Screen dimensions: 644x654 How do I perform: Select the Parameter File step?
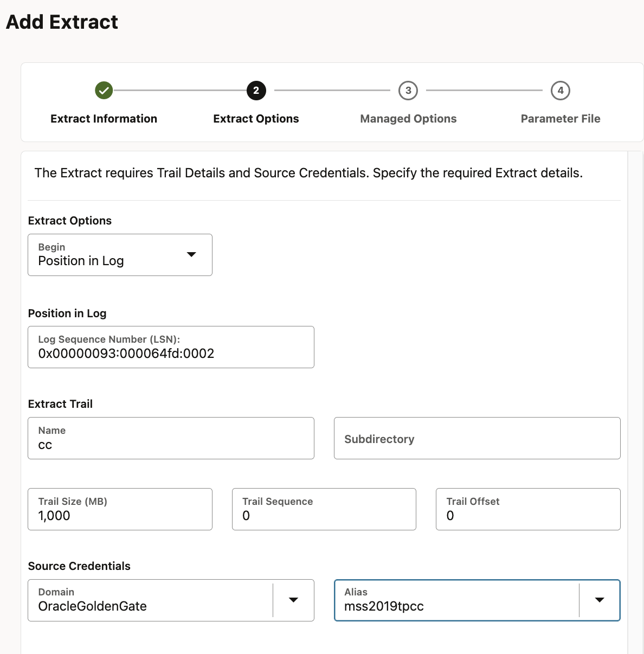tap(561, 118)
